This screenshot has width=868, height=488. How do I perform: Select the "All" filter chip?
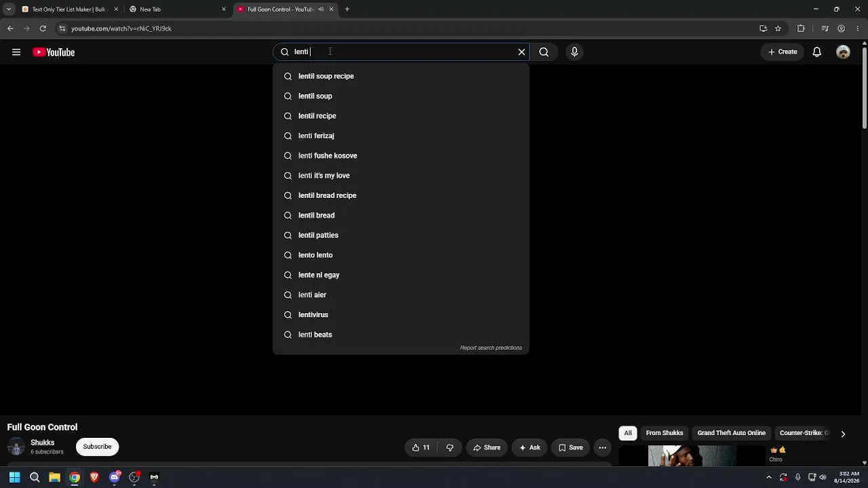coord(628,433)
